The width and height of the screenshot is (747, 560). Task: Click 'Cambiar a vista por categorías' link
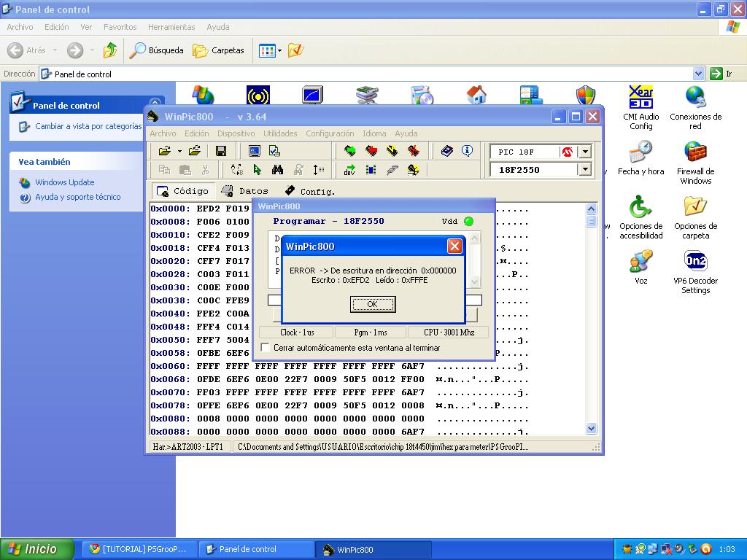tap(88, 126)
